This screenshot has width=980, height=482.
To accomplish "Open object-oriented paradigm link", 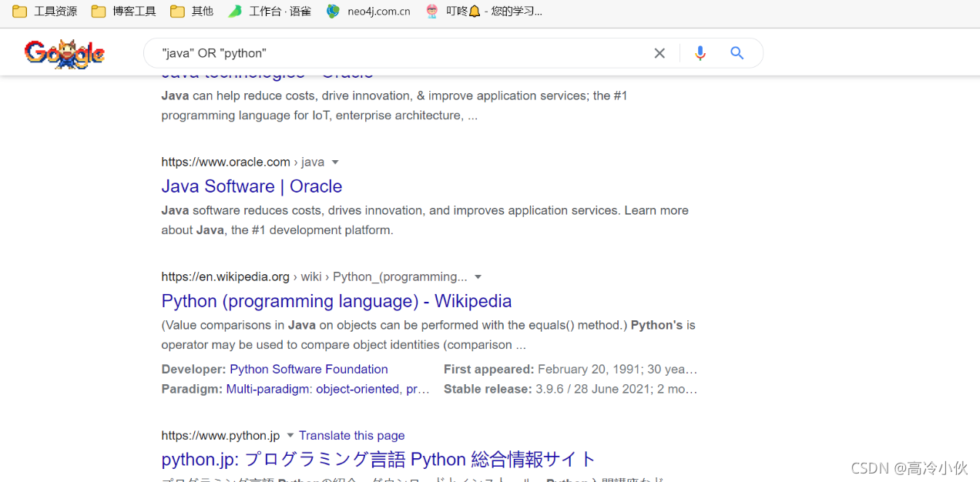I will pyautogui.click(x=357, y=390).
